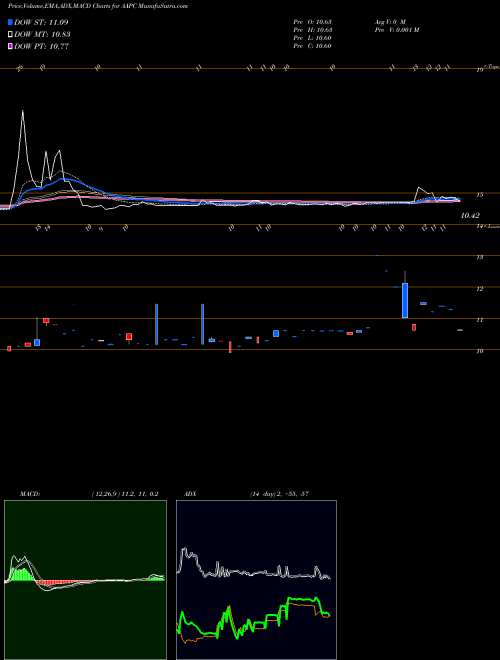This screenshot has height=660, width=500.
Task: Click the blue DOW ST legend swatch
Action: 10,22
